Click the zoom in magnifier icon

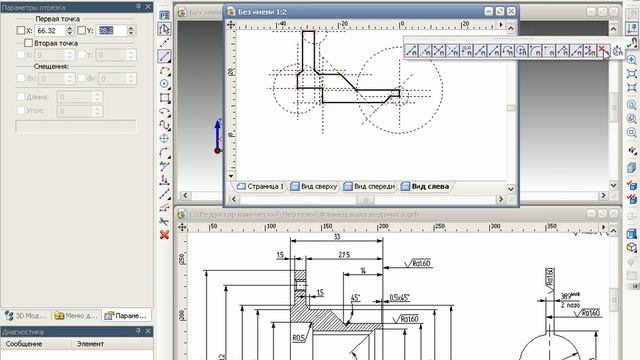click(632, 60)
